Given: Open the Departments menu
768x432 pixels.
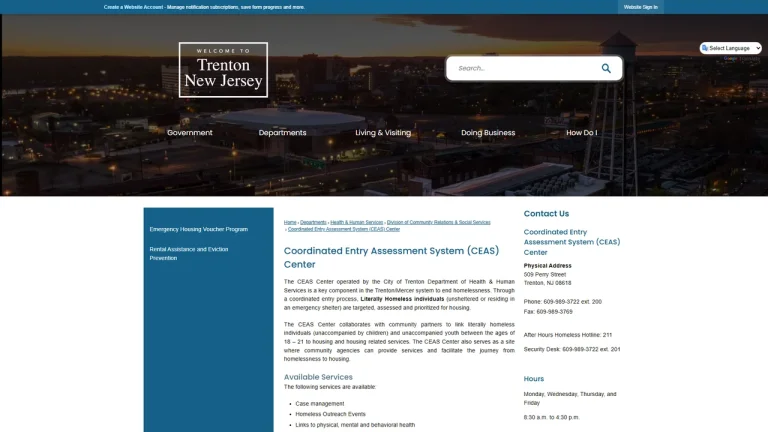Looking at the screenshot, I should click(x=282, y=133).
